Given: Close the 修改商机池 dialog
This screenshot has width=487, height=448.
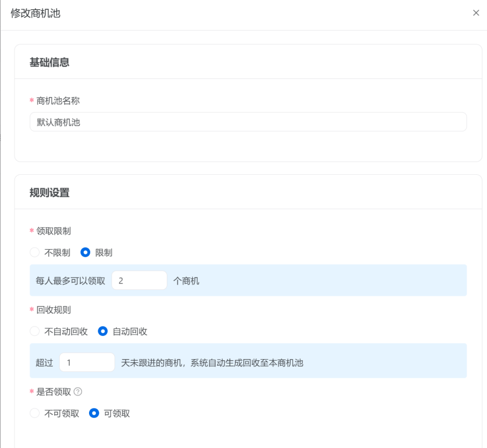Looking at the screenshot, I should tap(476, 13).
